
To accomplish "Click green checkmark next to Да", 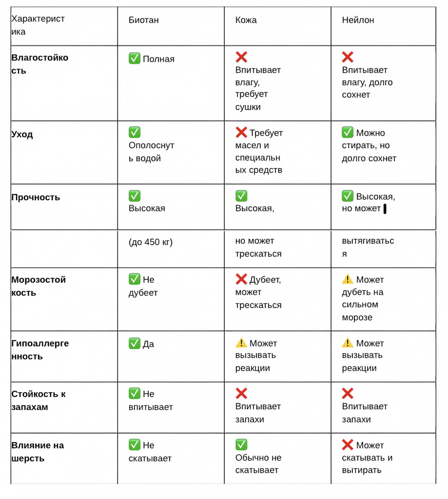I will pos(135,344).
